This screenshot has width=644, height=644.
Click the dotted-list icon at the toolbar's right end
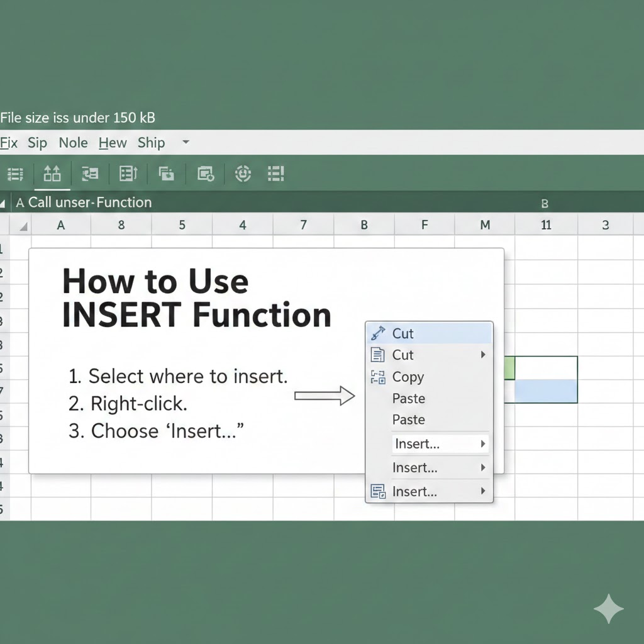276,174
